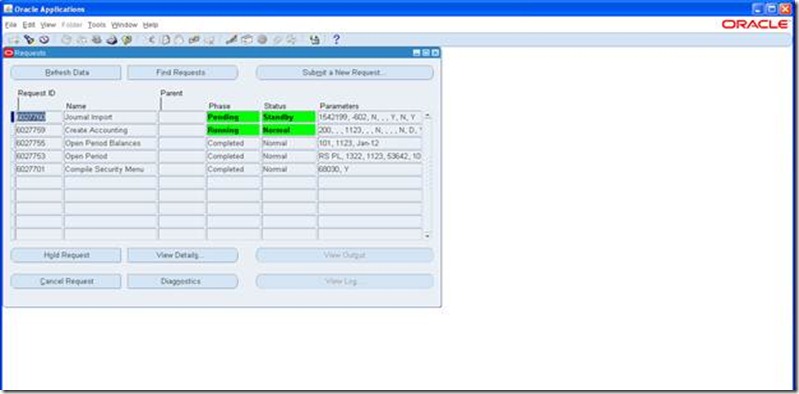Click the green Running phase cell
799x394 pixels.
[233, 130]
